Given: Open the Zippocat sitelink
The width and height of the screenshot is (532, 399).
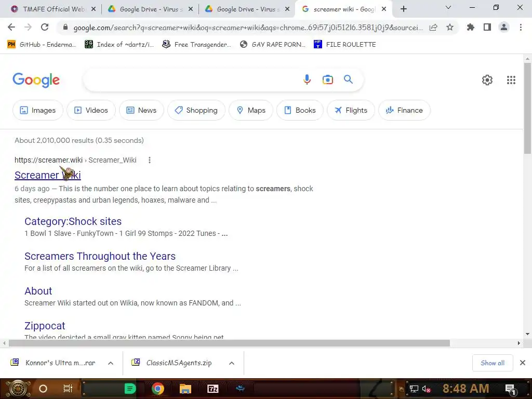Looking at the screenshot, I should 45,326.
